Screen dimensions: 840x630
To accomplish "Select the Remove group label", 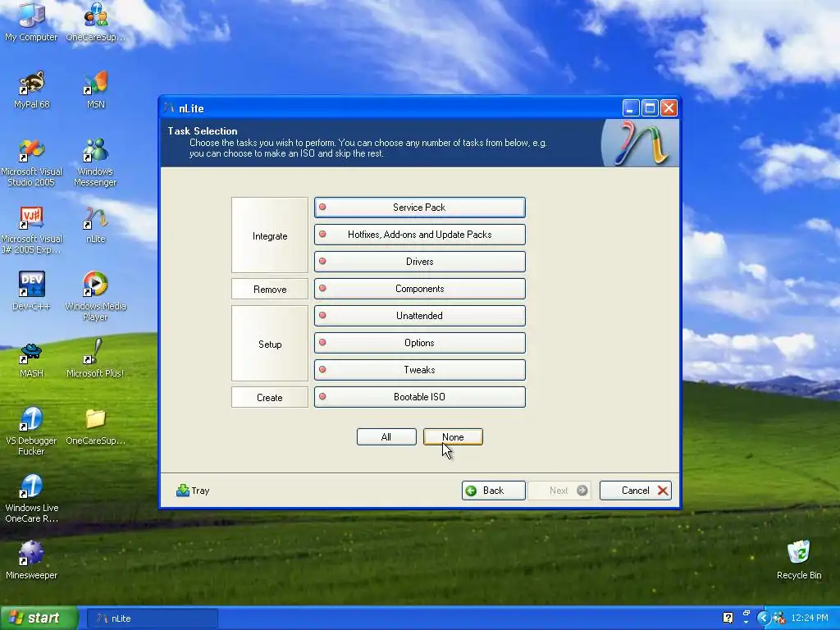I will pyautogui.click(x=270, y=290).
